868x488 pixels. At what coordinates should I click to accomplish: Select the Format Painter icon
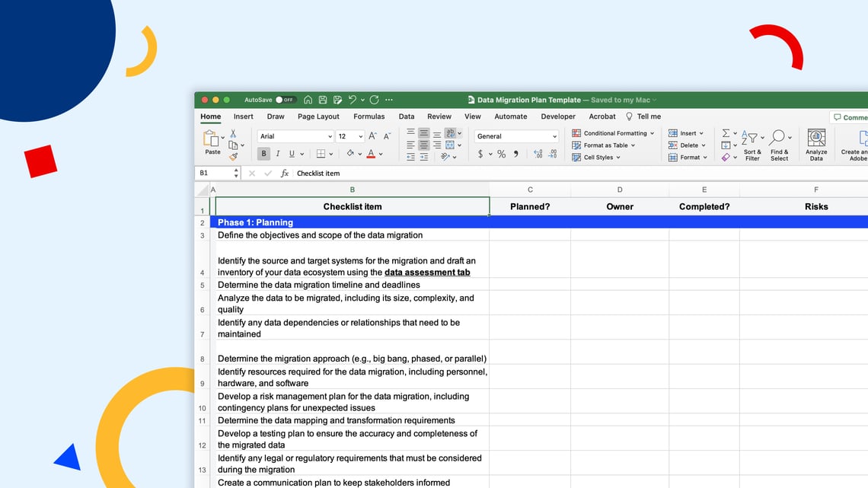point(235,155)
